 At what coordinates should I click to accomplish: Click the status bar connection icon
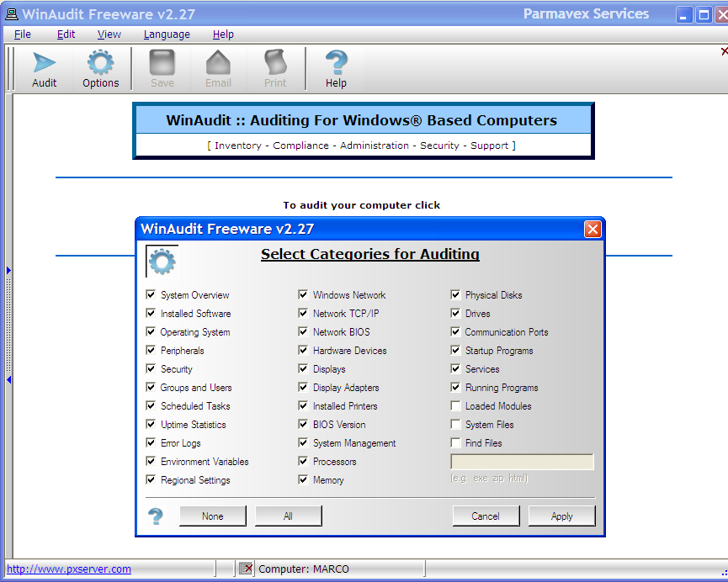(246, 568)
